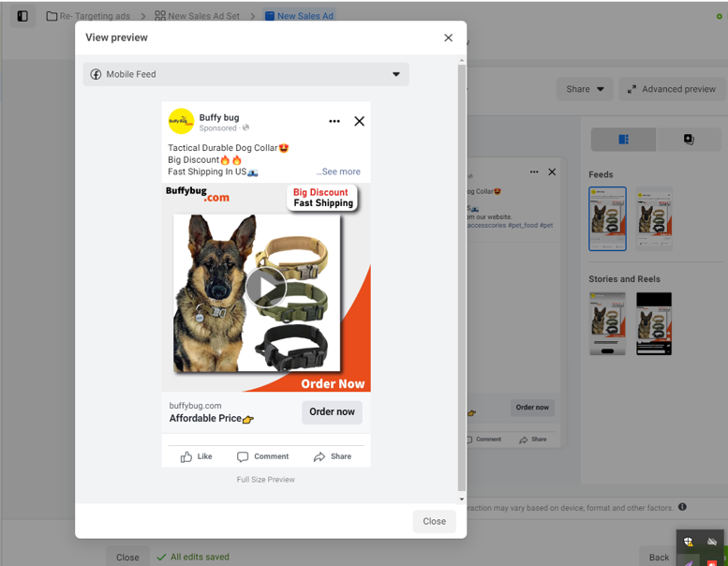
Task: Dismiss the ad with the X icon
Action: (359, 121)
